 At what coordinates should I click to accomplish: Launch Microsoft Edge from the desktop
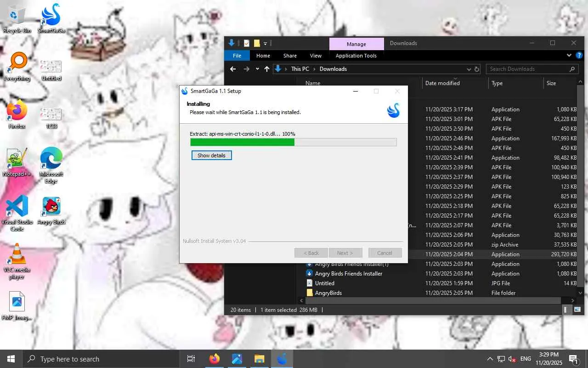click(51, 166)
